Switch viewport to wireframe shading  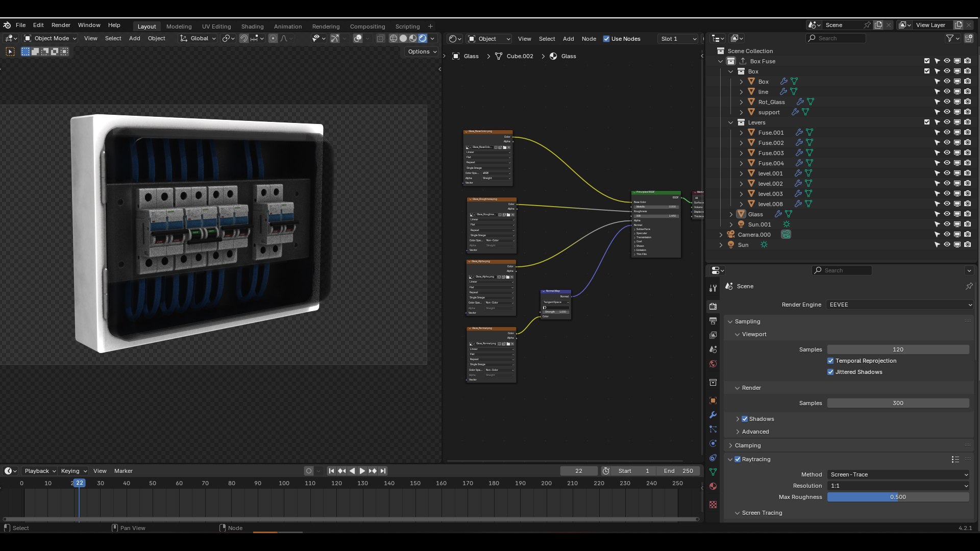tap(394, 39)
